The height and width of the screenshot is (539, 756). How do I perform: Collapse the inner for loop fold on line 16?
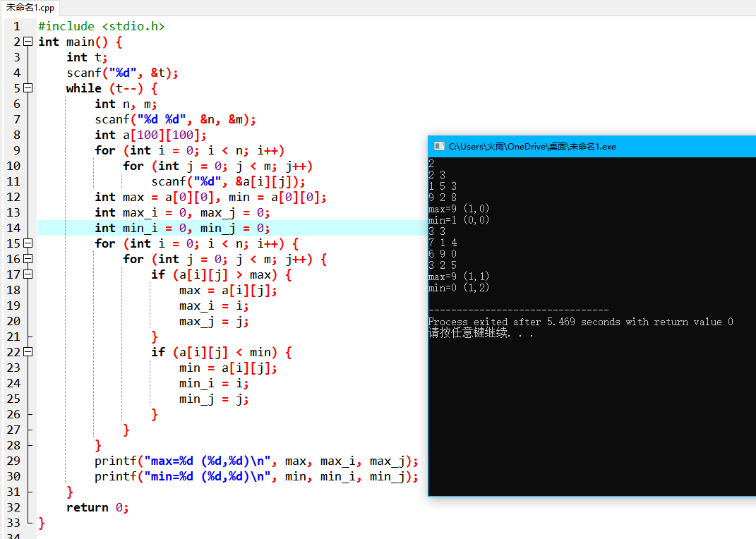[x=28, y=259]
